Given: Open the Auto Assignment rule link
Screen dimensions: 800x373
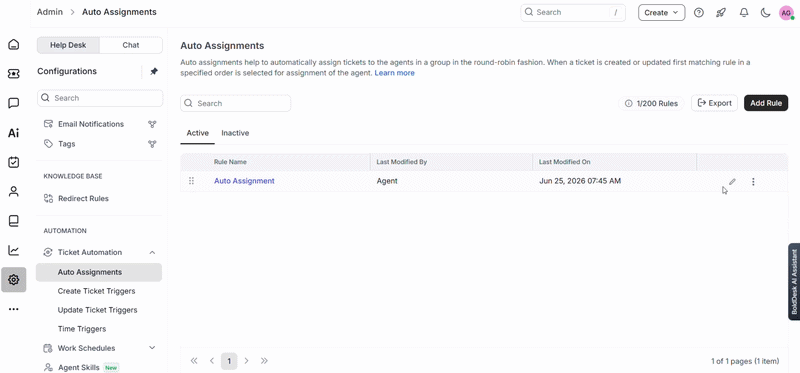Looking at the screenshot, I should tap(244, 181).
